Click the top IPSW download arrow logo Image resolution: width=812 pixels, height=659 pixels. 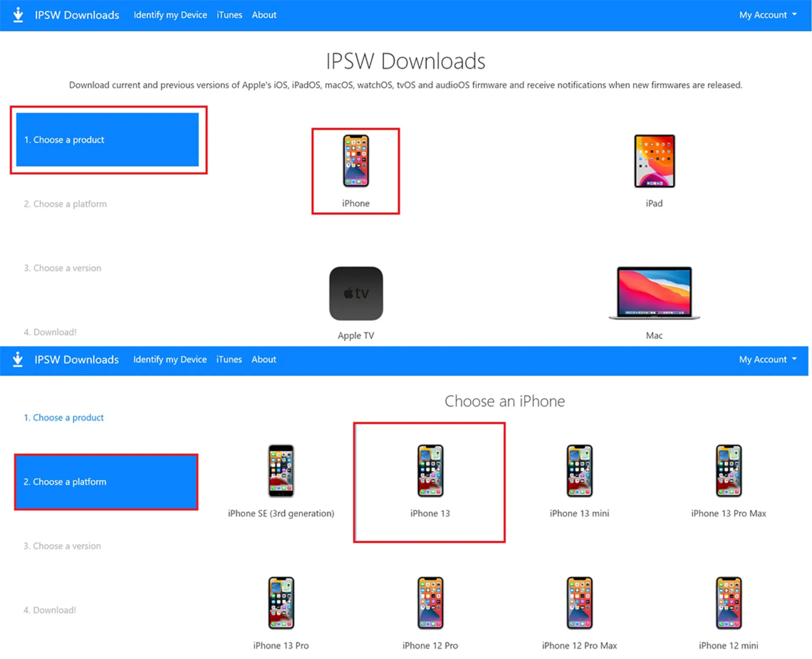coord(18,15)
